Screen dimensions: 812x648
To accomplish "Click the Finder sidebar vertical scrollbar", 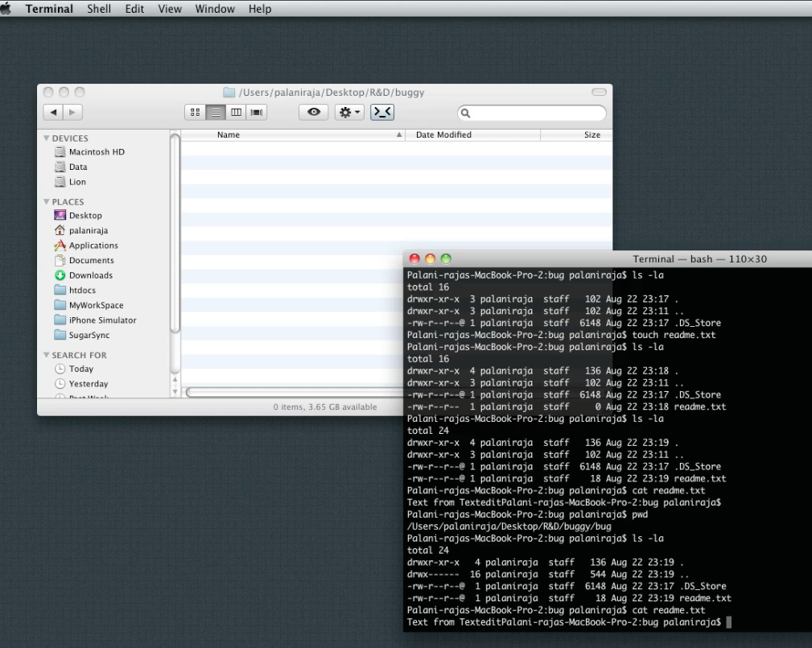I will [175, 233].
